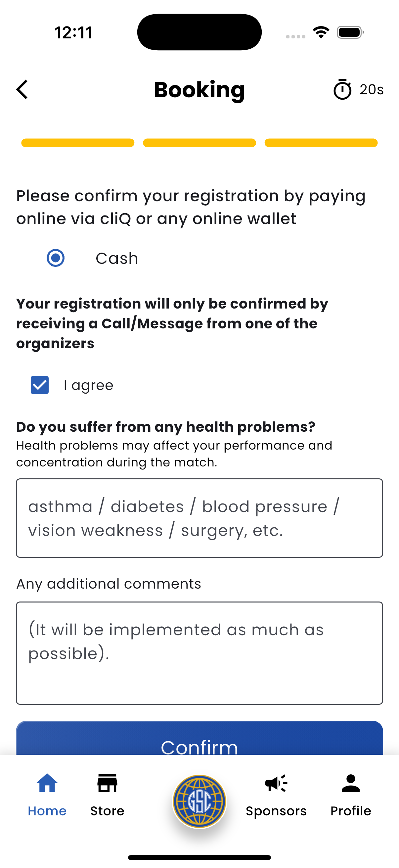The height and width of the screenshot is (868, 399).
Task: Tap the 20s countdown timer text
Action: point(372,90)
